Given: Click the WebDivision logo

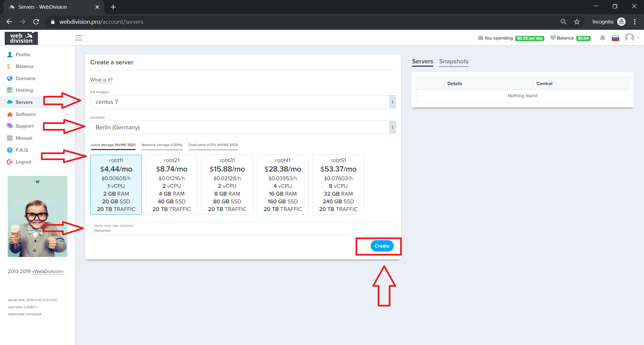Looking at the screenshot, I should pos(21,38).
